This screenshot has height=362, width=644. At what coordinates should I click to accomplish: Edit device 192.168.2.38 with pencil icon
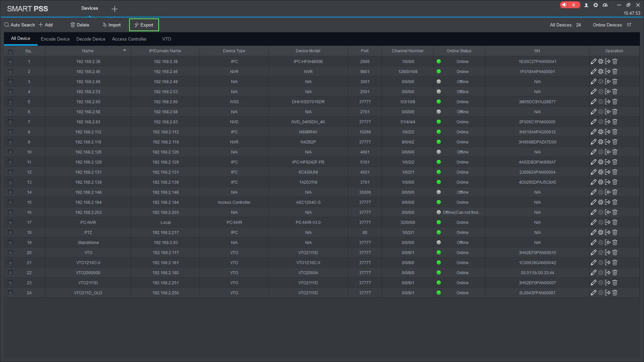click(x=593, y=61)
